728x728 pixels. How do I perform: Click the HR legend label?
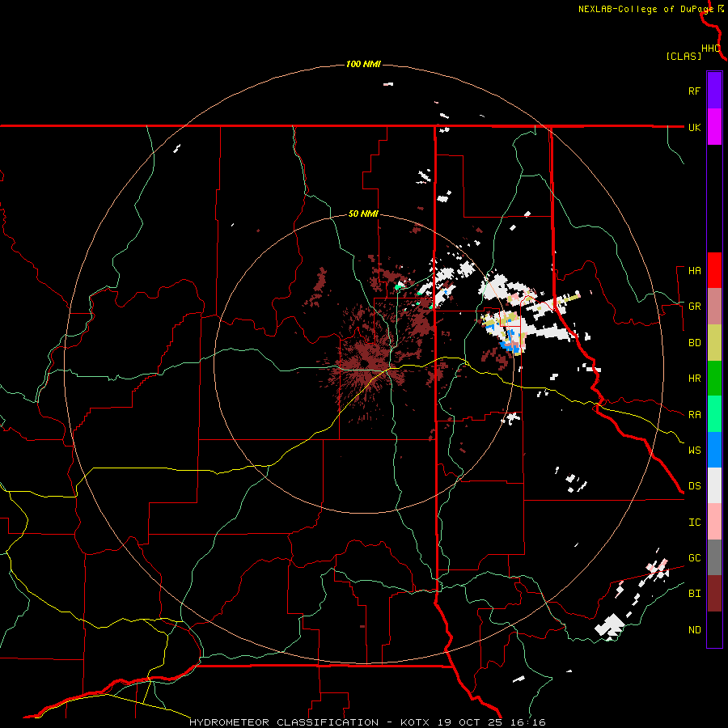pos(694,379)
